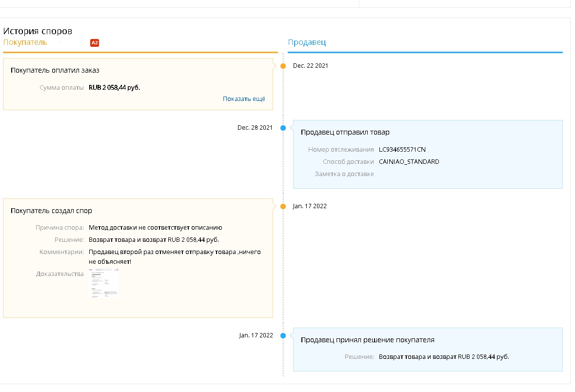Click the Продавец принял решение покупателя title
This screenshot has width=575, height=392.
[x=367, y=340]
